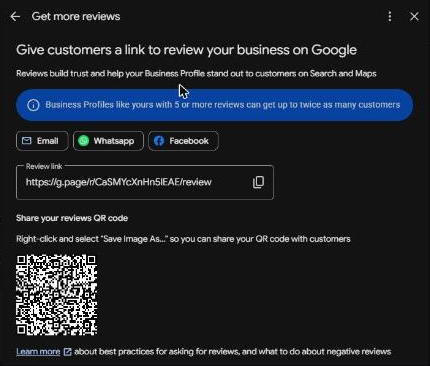This screenshot has height=366, width=430.
Task: Share the review link via Whatsapp
Action: click(108, 141)
